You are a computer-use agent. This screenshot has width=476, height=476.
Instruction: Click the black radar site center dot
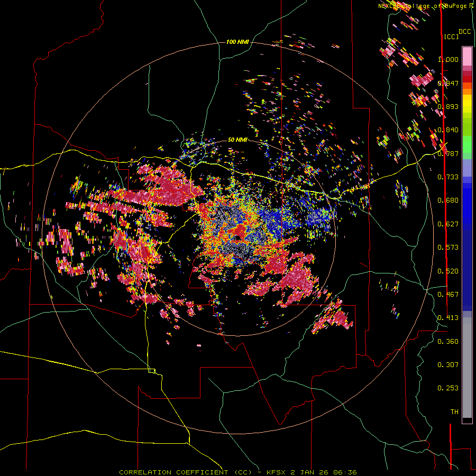tap(237, 237)
